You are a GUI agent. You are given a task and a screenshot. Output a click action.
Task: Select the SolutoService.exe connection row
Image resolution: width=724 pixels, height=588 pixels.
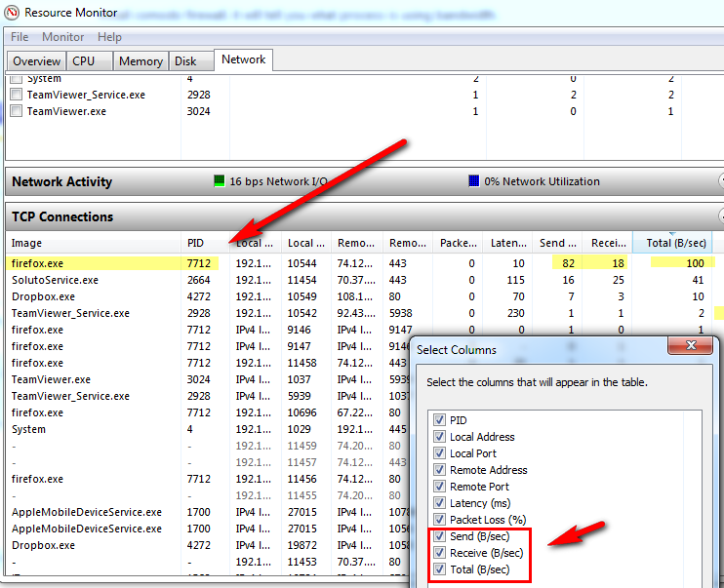[x=55, y=280]
